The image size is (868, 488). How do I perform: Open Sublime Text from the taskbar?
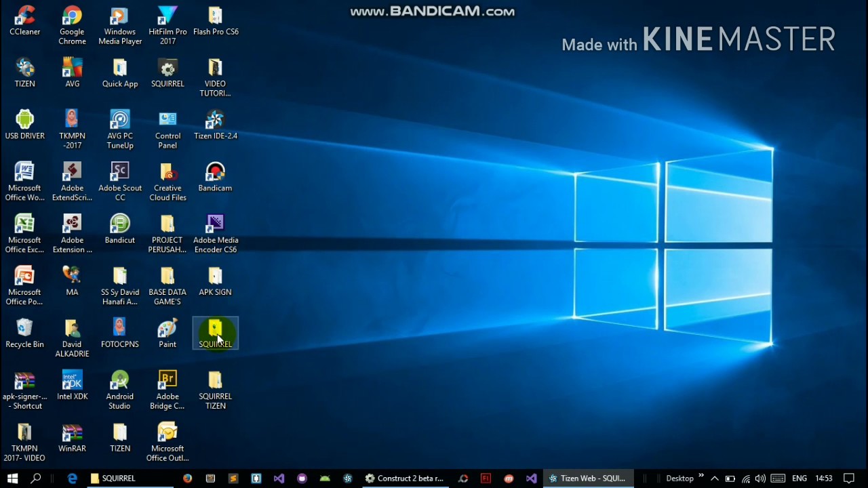tap(233, 479)
